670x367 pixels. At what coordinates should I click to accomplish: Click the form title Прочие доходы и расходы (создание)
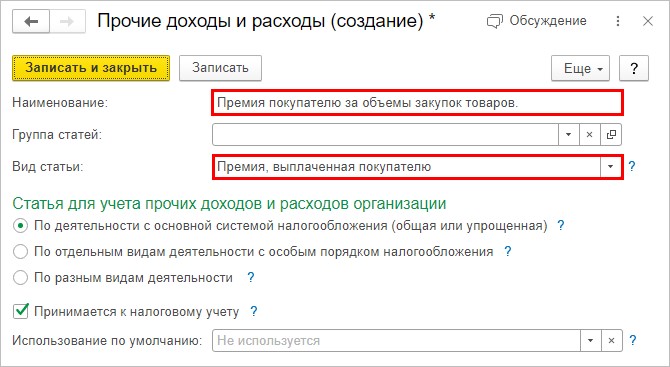tap(266, 21)
